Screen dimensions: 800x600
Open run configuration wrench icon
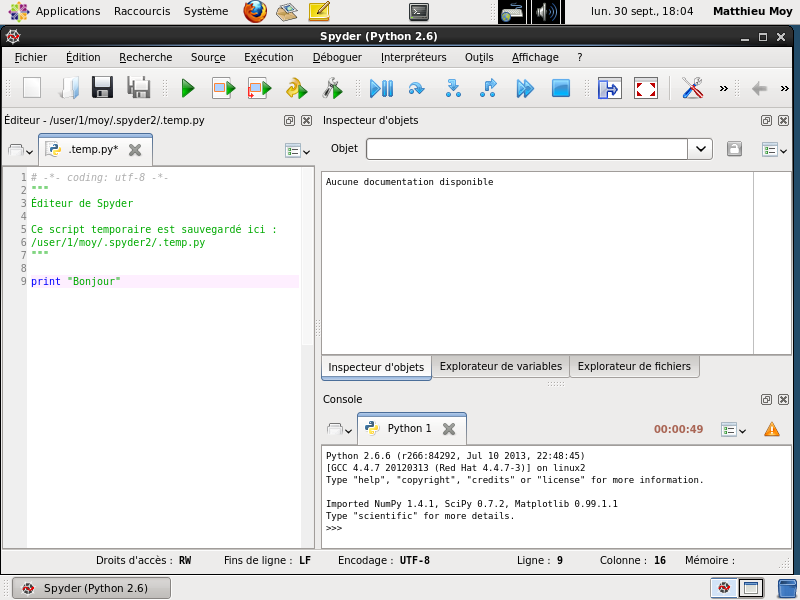333,88
